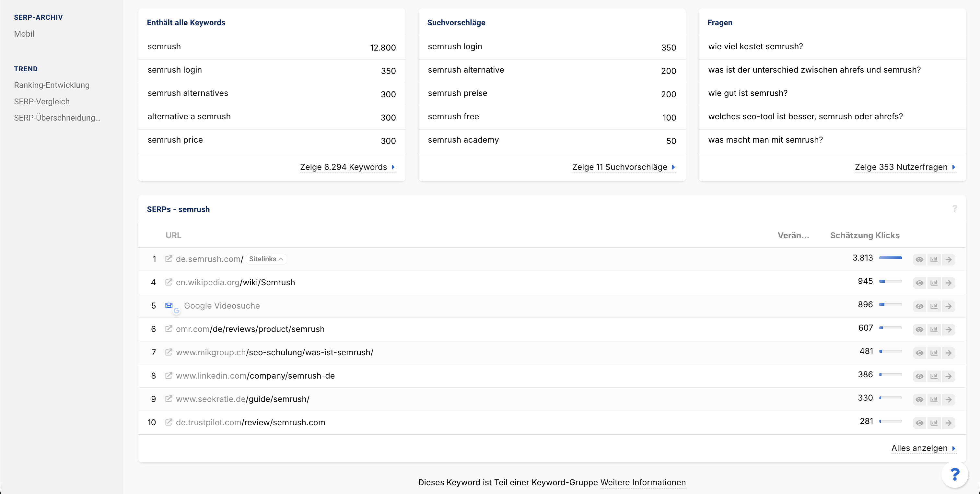The width and height of the screenshot is (980, 494).
Task: Expand Zeige 353 Nutzerfragen list
Action: [x=905, y=167]
